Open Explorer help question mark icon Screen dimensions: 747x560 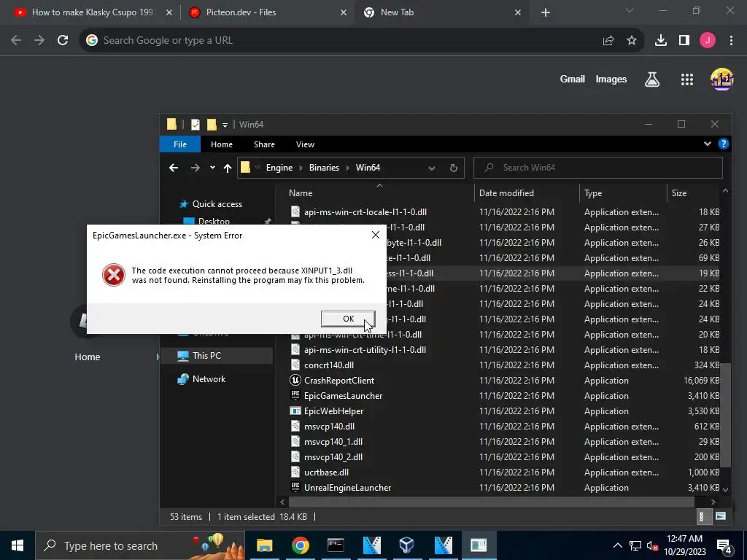tap(723, 144)
